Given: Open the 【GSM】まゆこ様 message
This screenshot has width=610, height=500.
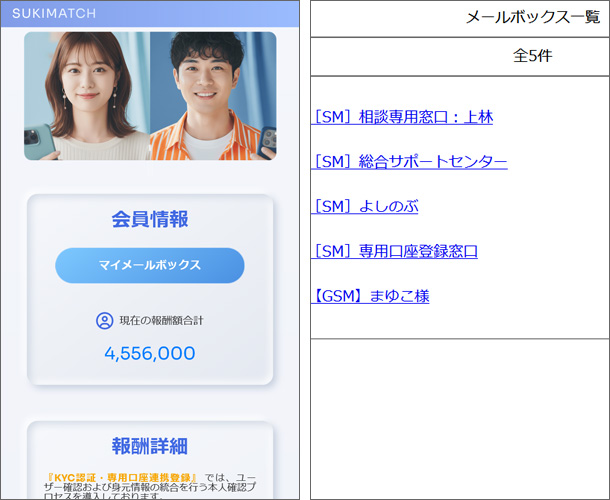Looking at the screenshot, I should tap(370, 296).
